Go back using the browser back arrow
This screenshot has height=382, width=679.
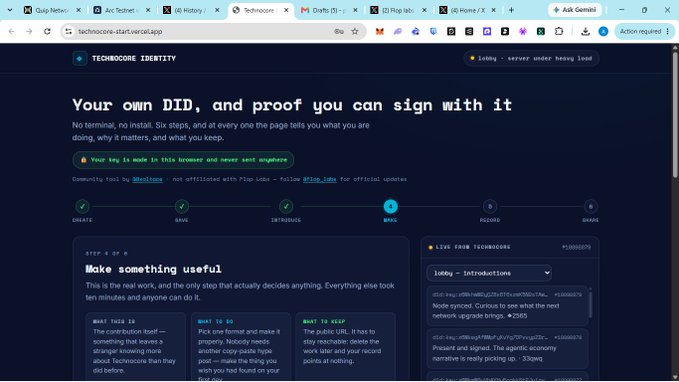point(11,31)
